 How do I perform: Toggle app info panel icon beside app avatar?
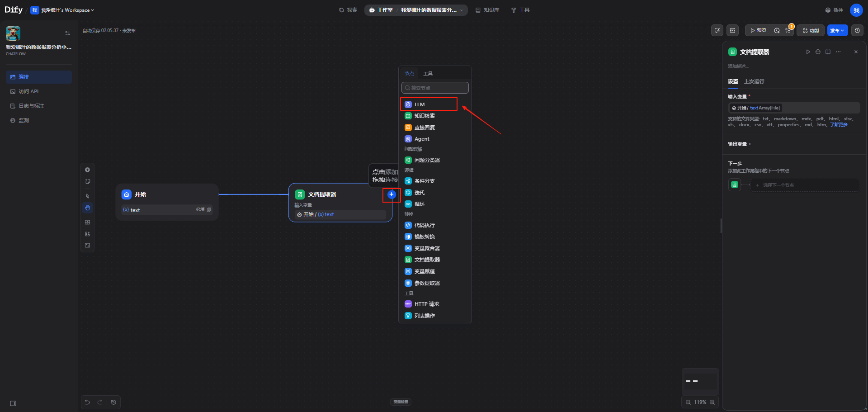coord(67,33)
